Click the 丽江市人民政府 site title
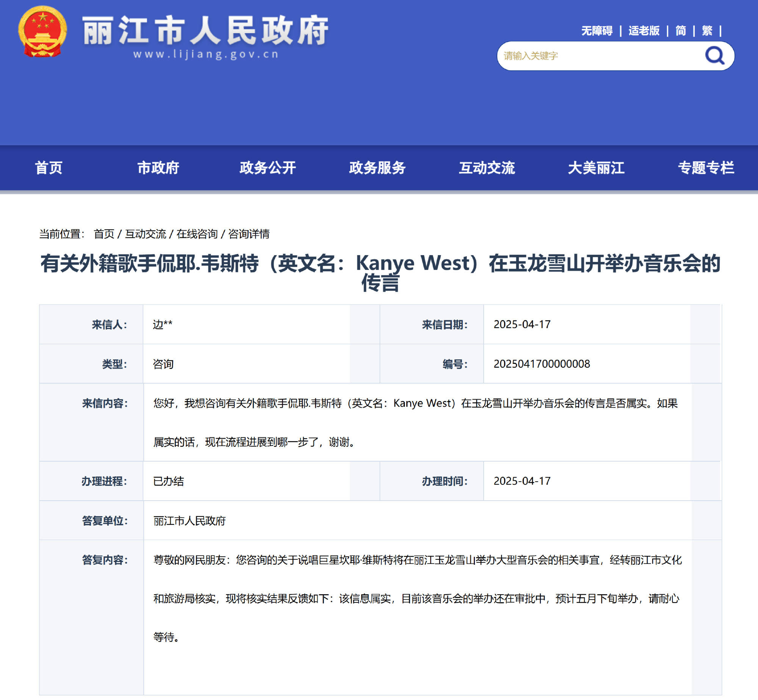758x700 pixels. (205, 30)
